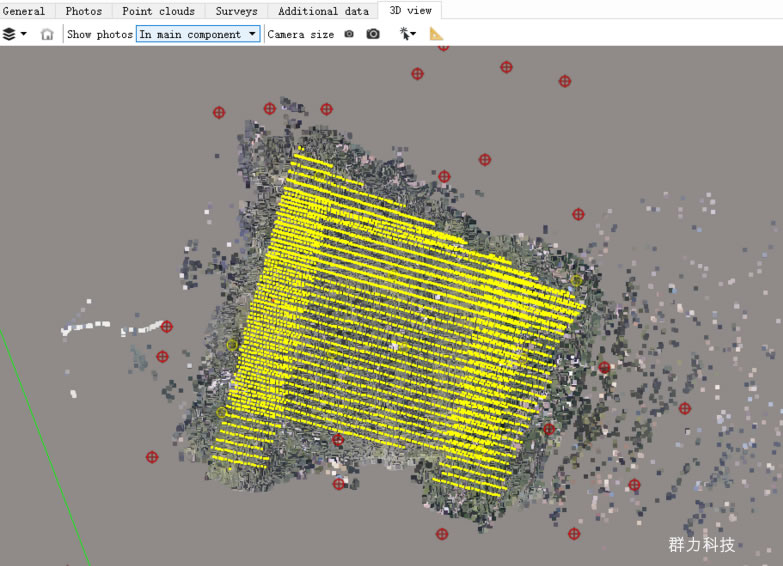Select the white camera marker at center of block
This screenshot has width=783, height=566.
pos(395,346)
